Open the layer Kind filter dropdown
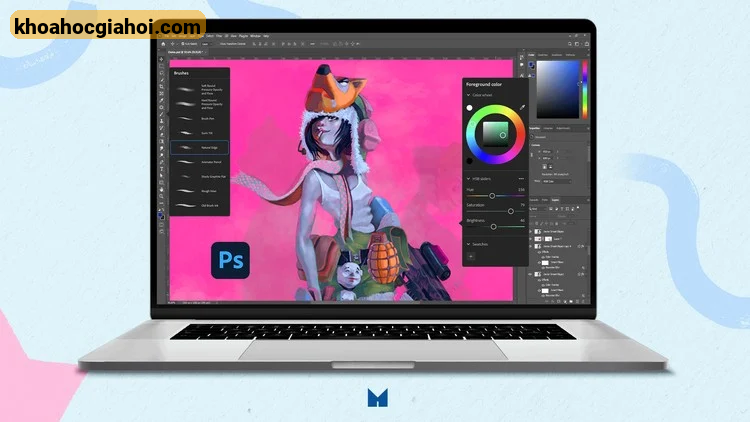Viewport: 750px width, 422px height. (538, 209)
